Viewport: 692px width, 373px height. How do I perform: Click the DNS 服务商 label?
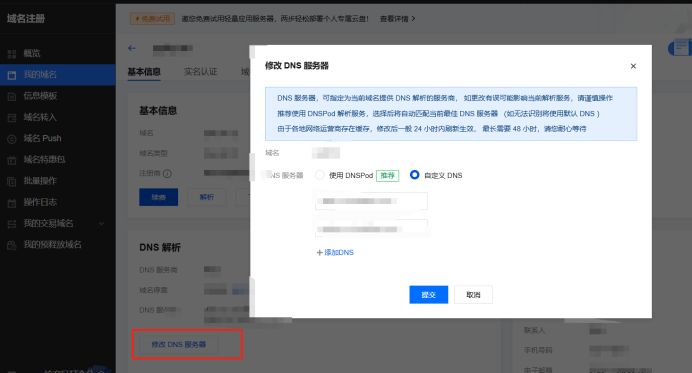click(x=158, y=270)
